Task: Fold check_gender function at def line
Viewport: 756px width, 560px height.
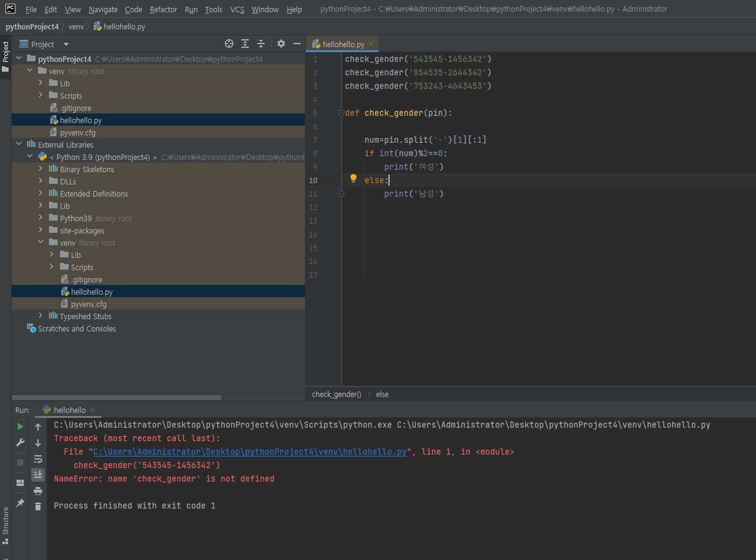Action: 341,113
